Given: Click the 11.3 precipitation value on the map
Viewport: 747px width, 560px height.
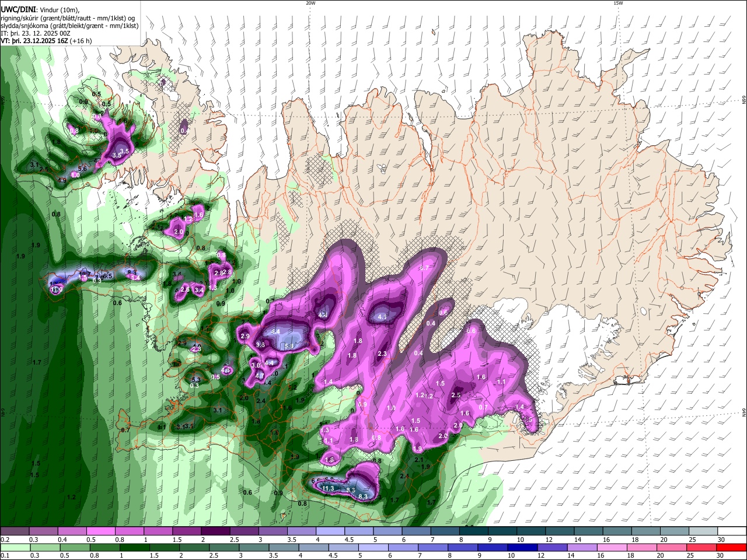Looking at the screenshot, I should [x=328, y=488].
